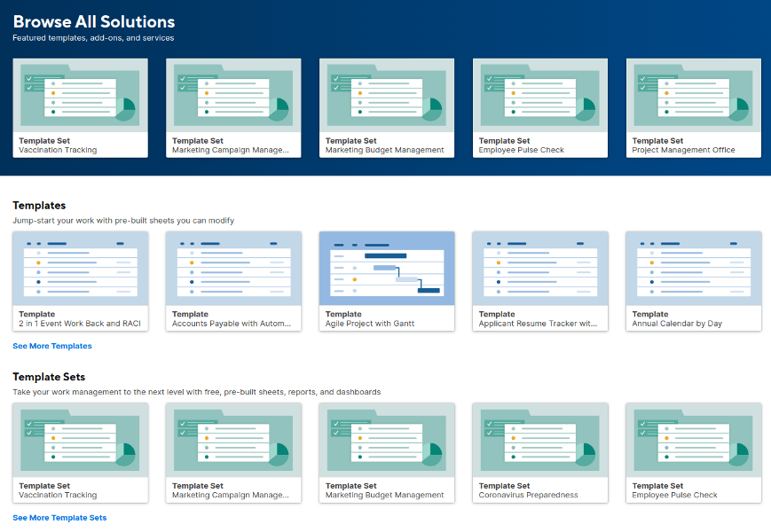Select the Agile Project with Gantt template

387,279
